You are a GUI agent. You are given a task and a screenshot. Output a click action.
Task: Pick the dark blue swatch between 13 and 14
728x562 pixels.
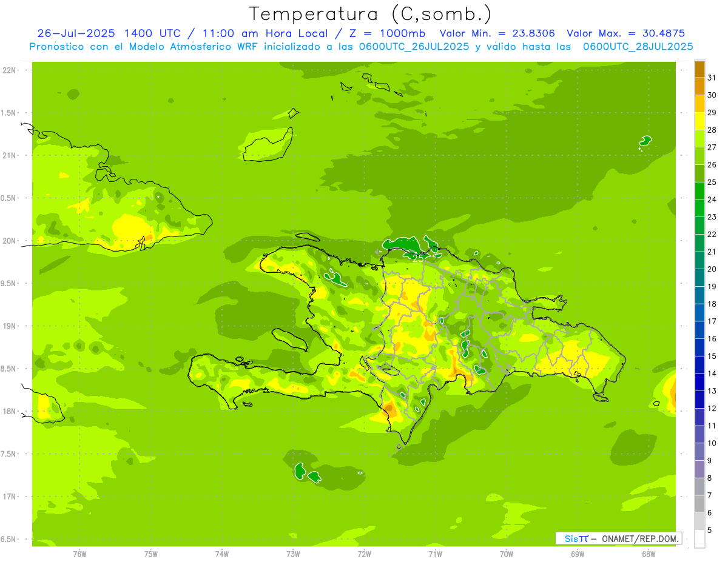699,382
